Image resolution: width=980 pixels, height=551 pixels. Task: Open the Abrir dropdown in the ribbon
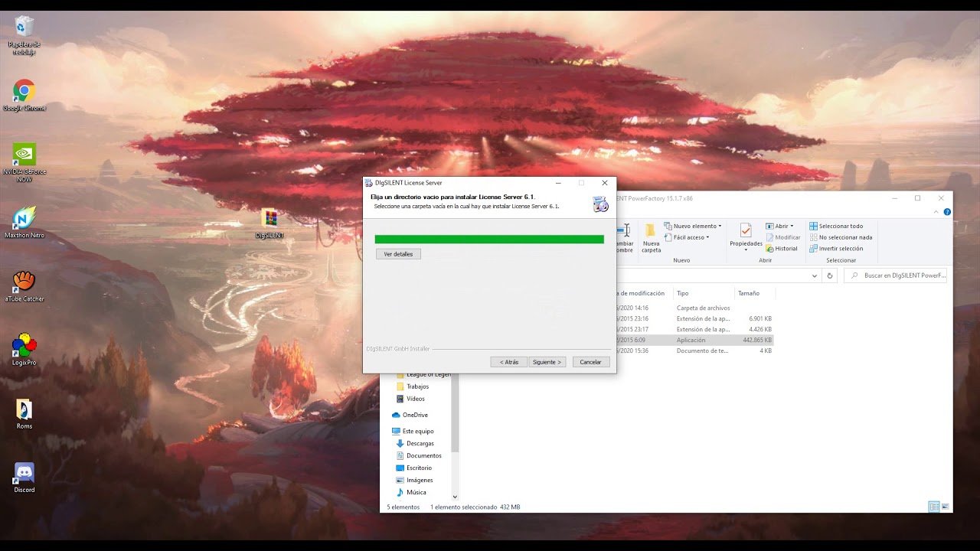tap(779, 226)
